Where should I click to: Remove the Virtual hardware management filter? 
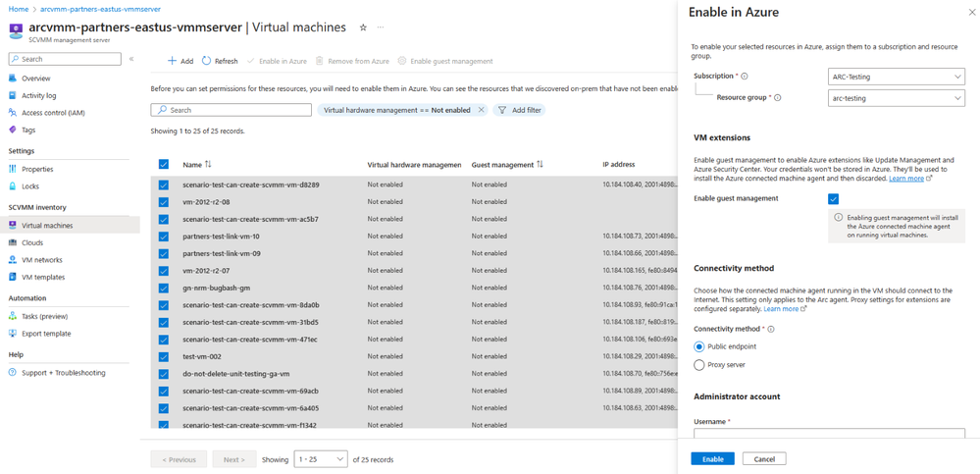(x=481, y=110)
